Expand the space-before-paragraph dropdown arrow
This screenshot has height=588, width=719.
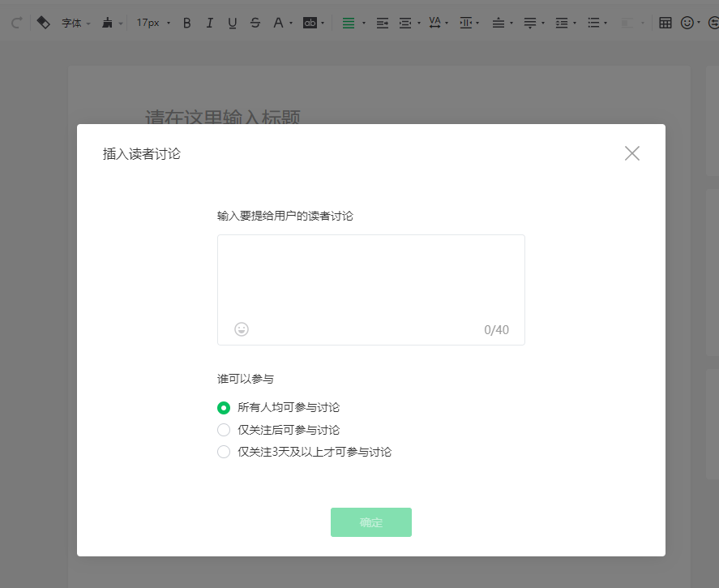coord(511,23)
